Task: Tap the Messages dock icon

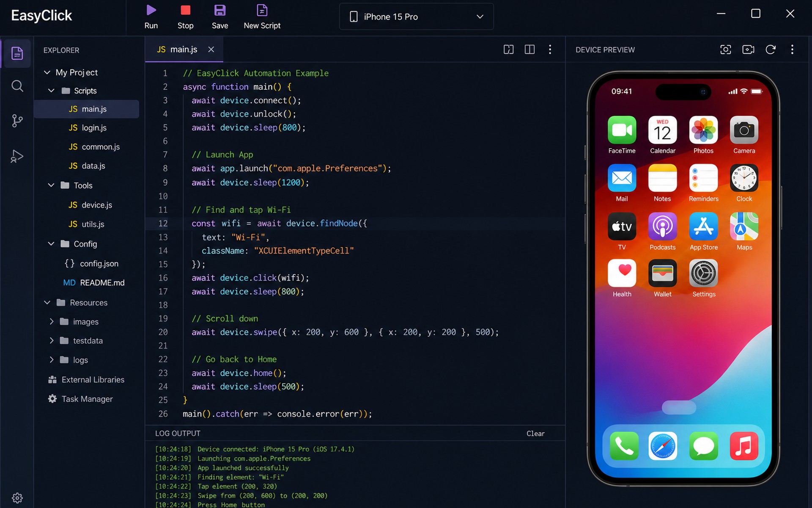Action: coord(703,446)
